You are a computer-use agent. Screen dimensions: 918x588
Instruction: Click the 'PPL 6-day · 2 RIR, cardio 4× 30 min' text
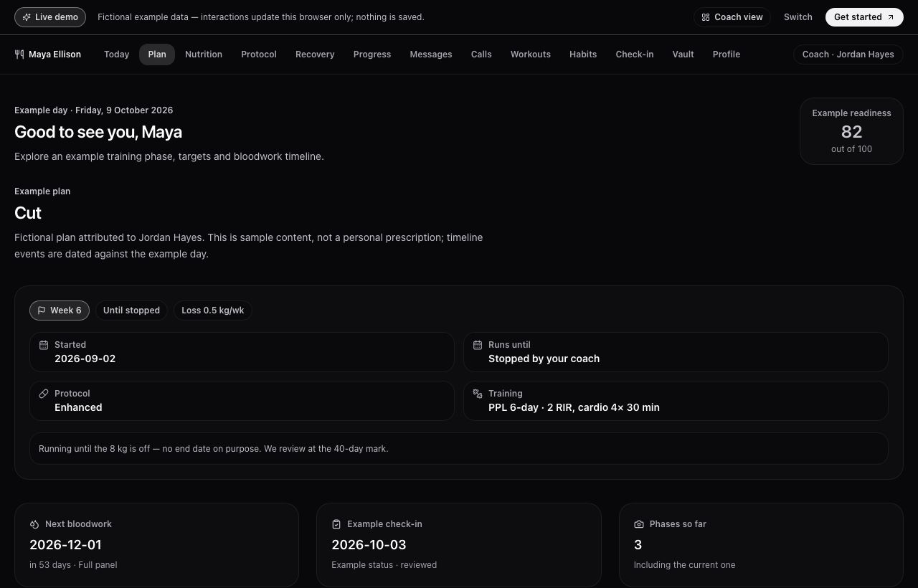point(574,407)
